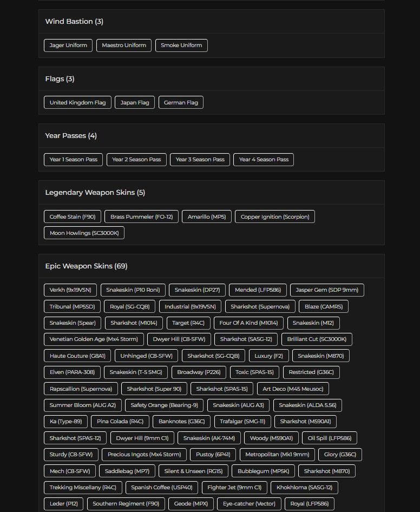Select Pina Colada (R4C) skin tag

(120, 422)
